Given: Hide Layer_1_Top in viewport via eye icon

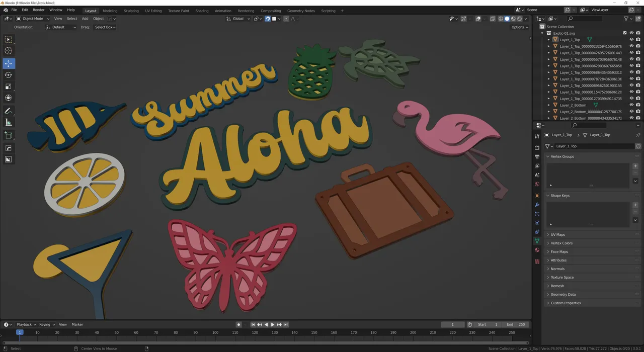Looking at the screenshot, I should (x=631, y=40).
